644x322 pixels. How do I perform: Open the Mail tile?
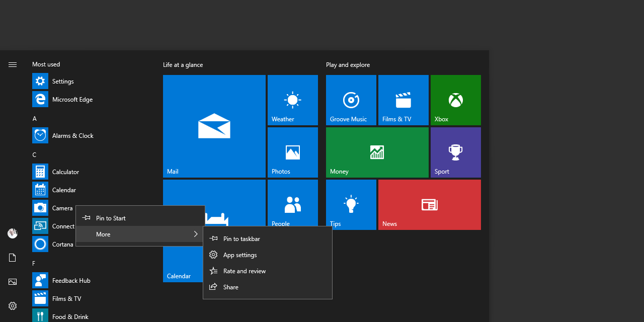[x=214, y=126]
